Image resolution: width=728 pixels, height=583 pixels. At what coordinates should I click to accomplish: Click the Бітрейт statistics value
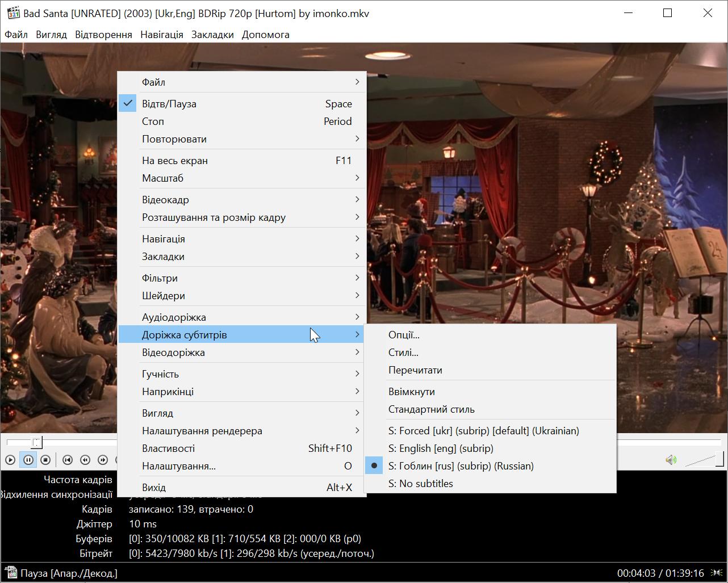[x=252, y=553]
